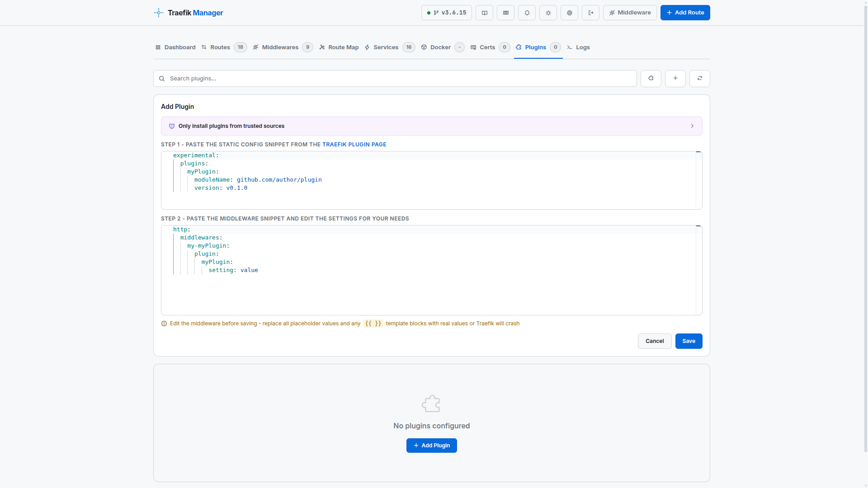
Task: Click the keyboard shortcuts icon in header
Action: coord(506,13)
